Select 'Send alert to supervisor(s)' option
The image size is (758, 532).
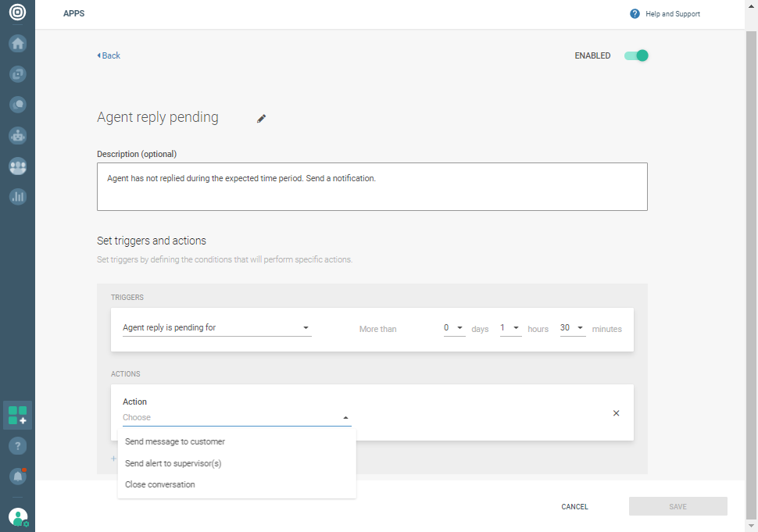pyautogui.click(x=173, y=463)
